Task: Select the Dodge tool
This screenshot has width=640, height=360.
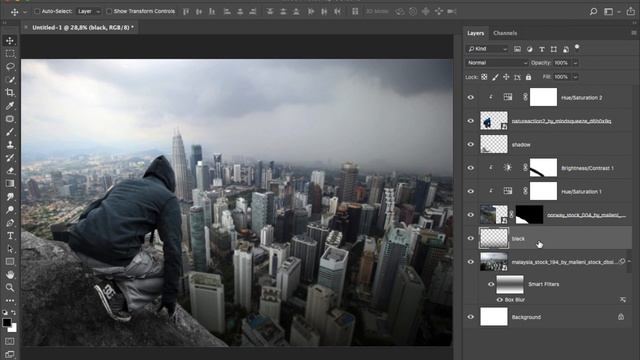Action: click(x=10, y=210)
